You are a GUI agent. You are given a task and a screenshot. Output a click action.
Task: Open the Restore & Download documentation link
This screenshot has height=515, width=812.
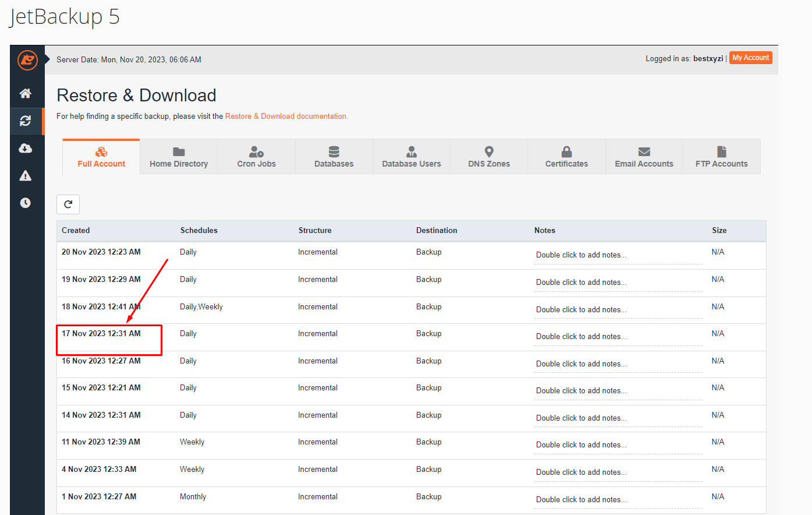click(x=286, y=116)
